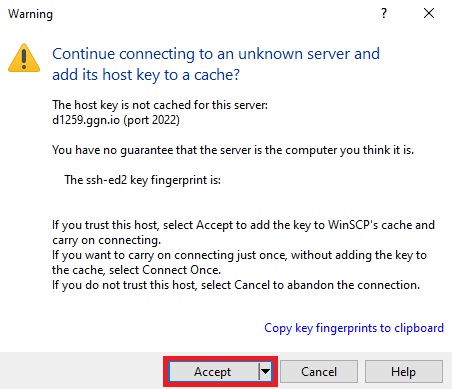Click the 'You have no guarantee' sentence
This screenshot has height=389, width=452.
233,150
